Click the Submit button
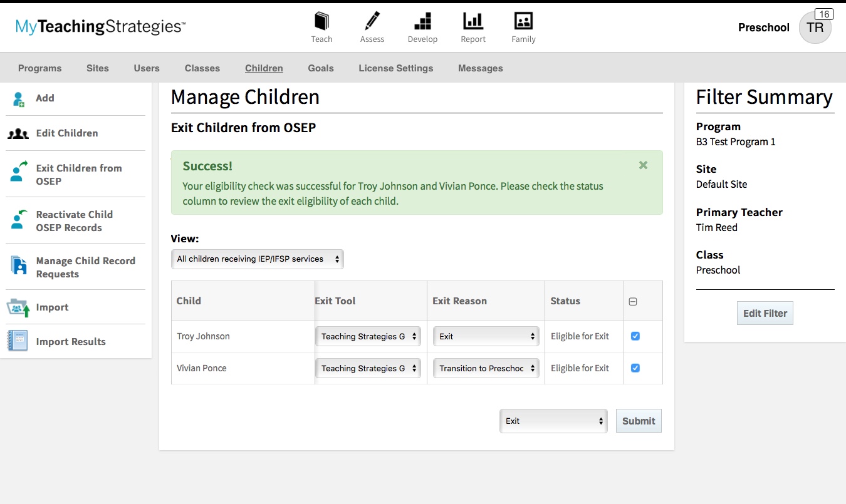 [638, 420]
